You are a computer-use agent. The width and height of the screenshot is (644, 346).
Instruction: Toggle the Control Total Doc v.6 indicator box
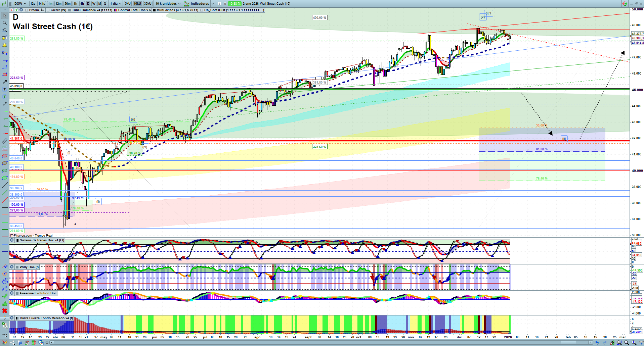pos(116,10)
